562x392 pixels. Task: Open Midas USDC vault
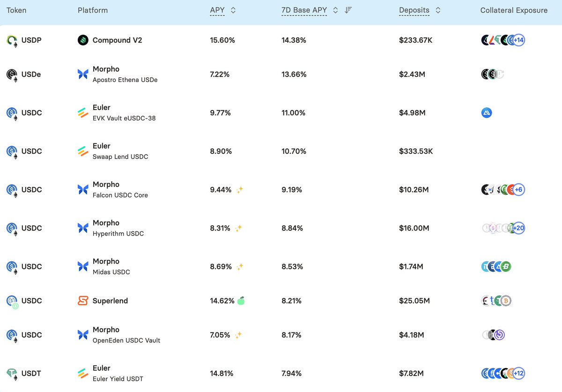tap(111, 272)
